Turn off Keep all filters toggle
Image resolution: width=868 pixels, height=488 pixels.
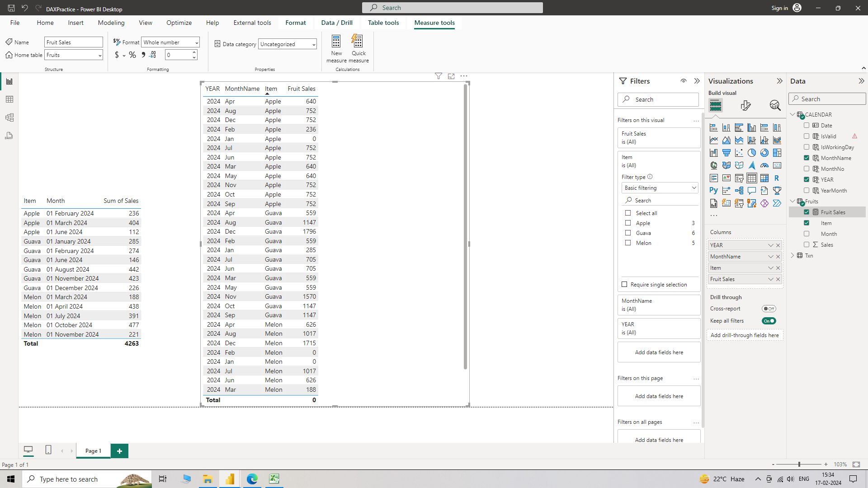[769, 321]
